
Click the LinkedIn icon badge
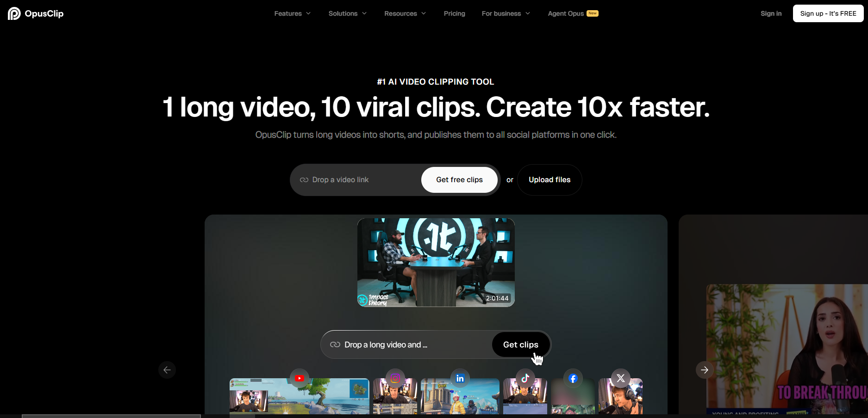[x=460, y=378]
